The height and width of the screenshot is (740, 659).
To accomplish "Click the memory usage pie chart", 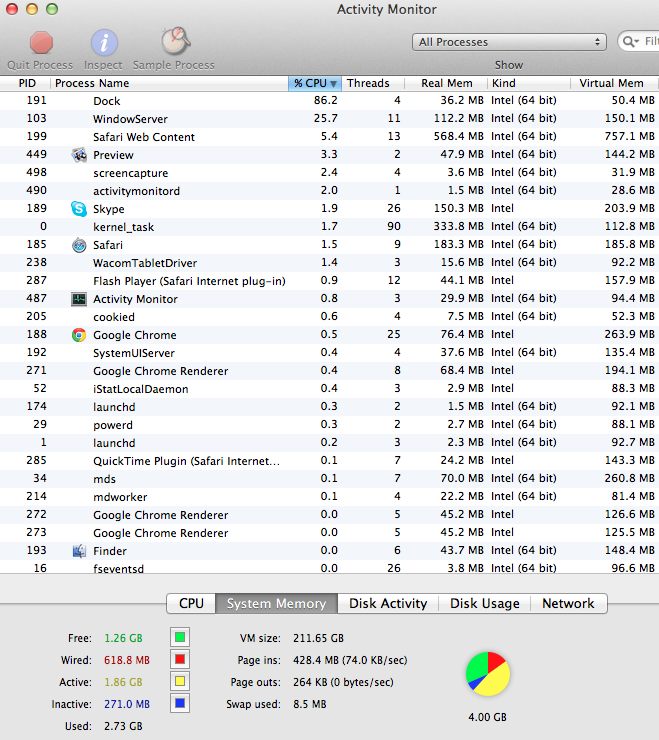I will [x=488, y=674].
